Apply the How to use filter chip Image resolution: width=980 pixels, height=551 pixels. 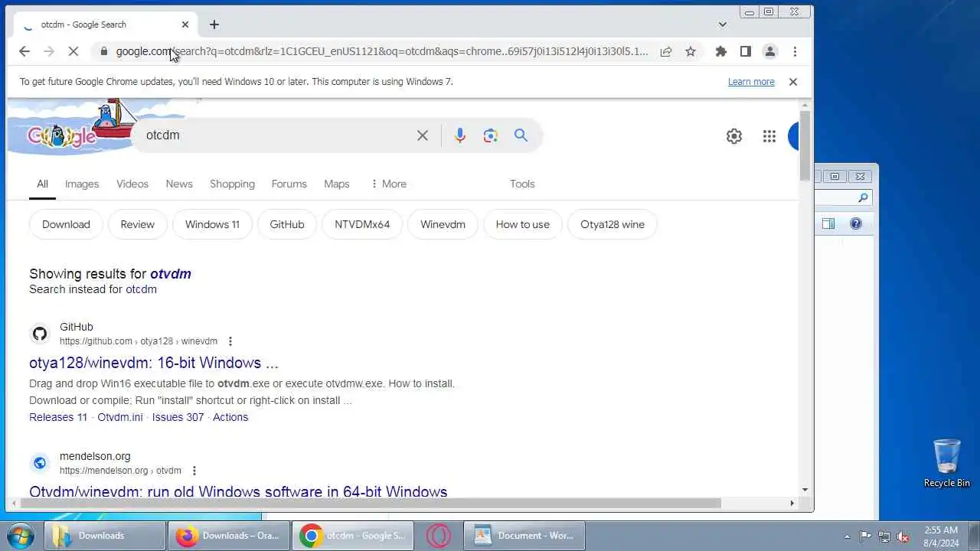coord(523,224)
